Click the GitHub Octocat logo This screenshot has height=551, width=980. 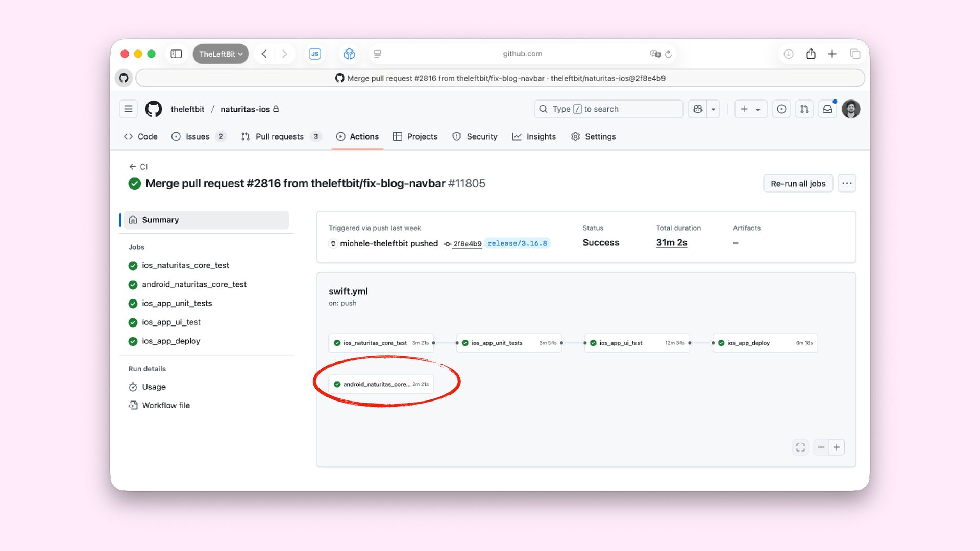coord(153,109)
